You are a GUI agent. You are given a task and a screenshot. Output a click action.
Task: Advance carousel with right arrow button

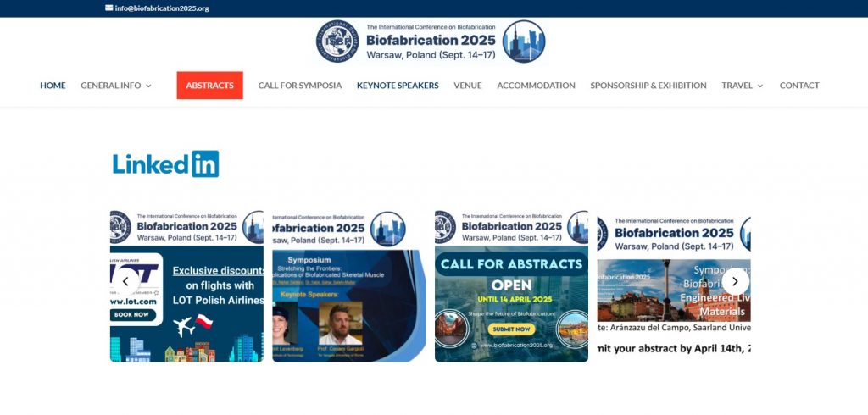click(735, 281)
